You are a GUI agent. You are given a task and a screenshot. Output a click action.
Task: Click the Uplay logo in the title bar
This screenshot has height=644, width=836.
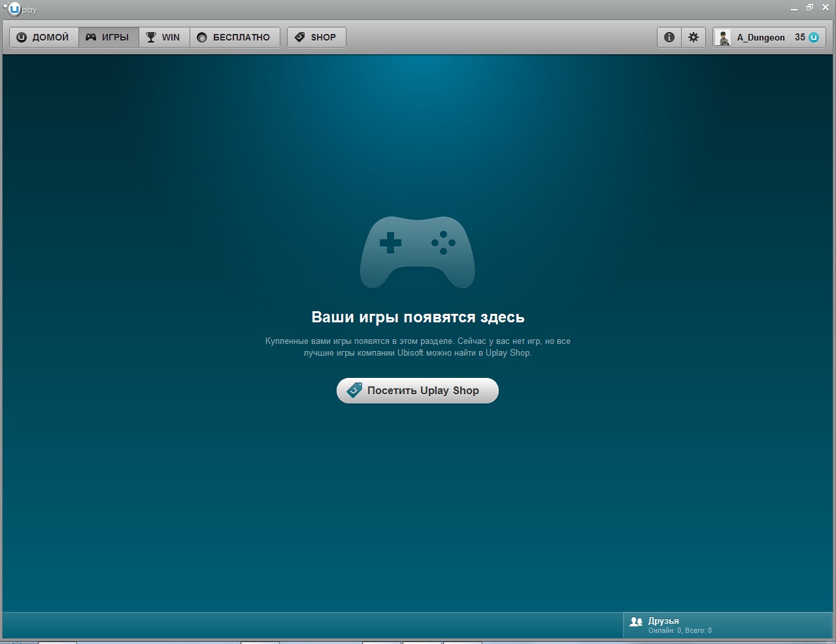(x=20, y=8)
